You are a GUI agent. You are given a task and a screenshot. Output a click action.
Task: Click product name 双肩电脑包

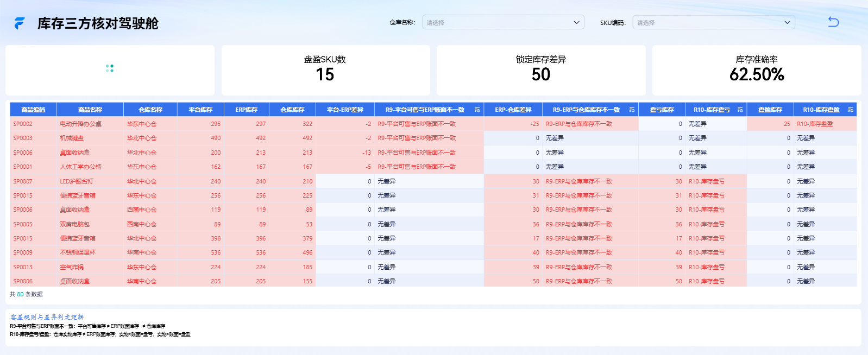[x=74, y=224]
